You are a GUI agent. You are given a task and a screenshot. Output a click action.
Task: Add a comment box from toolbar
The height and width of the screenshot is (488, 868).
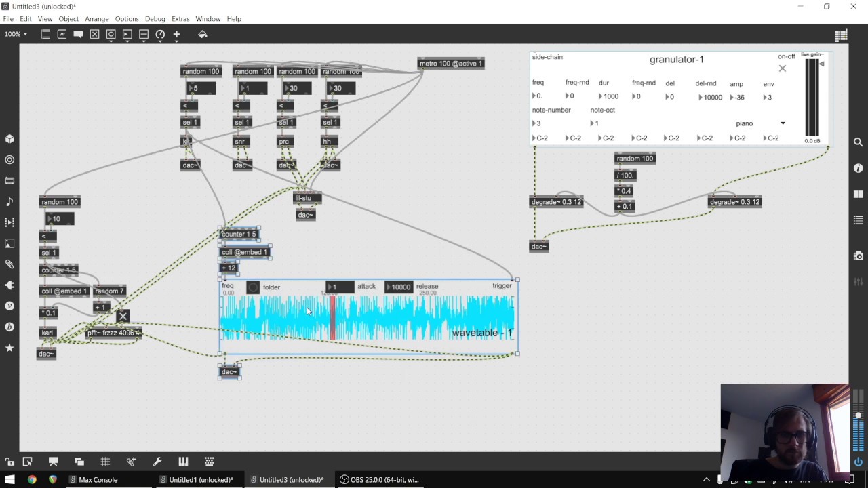click(x=78, y=34)
